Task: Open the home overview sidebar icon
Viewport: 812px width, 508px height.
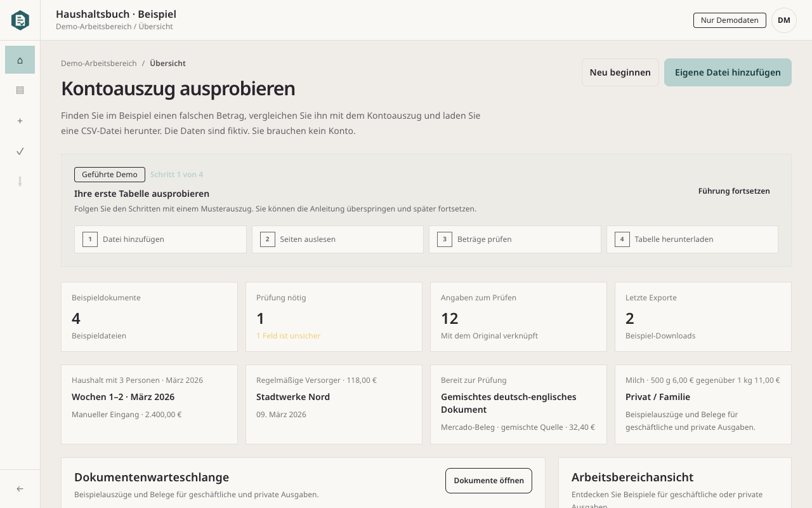Action: coord(20,60)
